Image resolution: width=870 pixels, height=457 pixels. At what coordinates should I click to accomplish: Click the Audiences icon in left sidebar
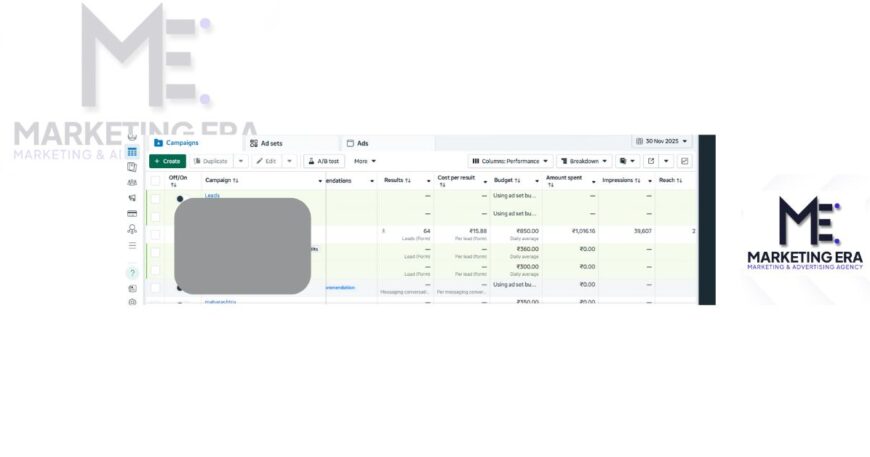pyautogui.click(x=132, y=182)
